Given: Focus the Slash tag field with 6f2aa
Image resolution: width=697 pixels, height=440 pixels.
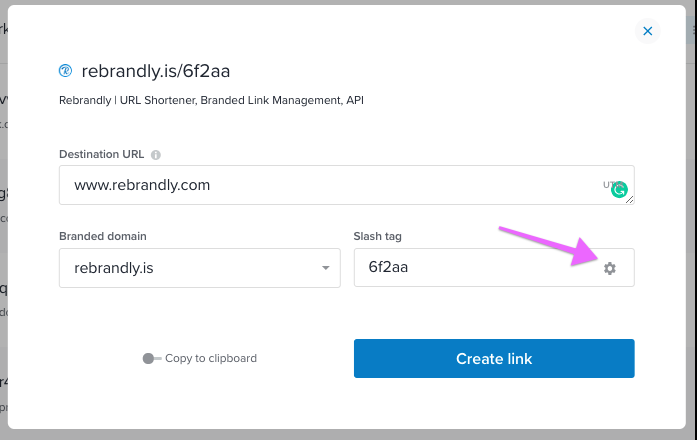Looking at the screenshot, I should tap(494, 268).
